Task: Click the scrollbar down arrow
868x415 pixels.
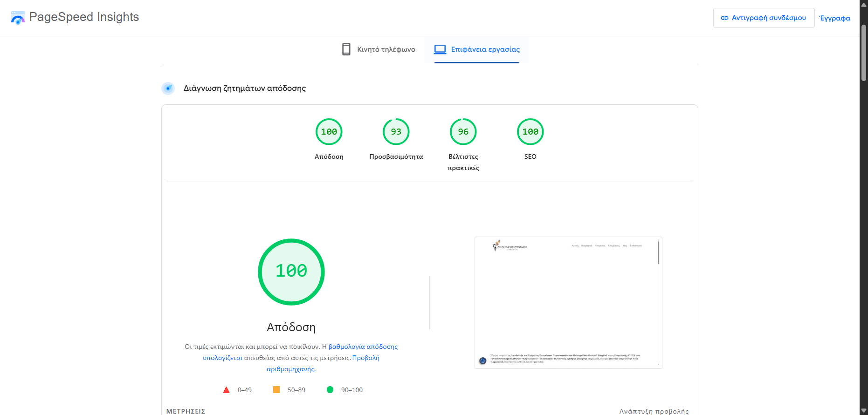Action: tap(863, 411)
